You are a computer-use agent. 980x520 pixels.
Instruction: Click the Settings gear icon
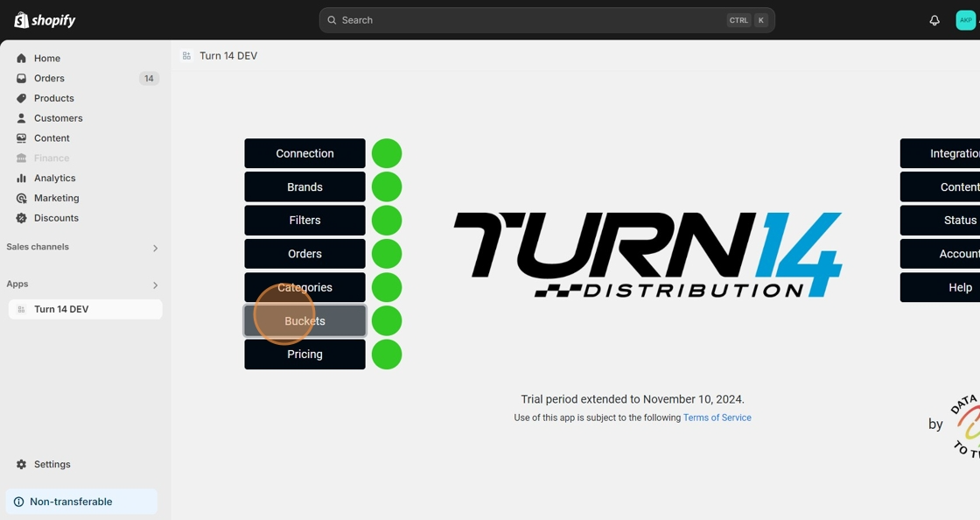(x=21, y=464)
